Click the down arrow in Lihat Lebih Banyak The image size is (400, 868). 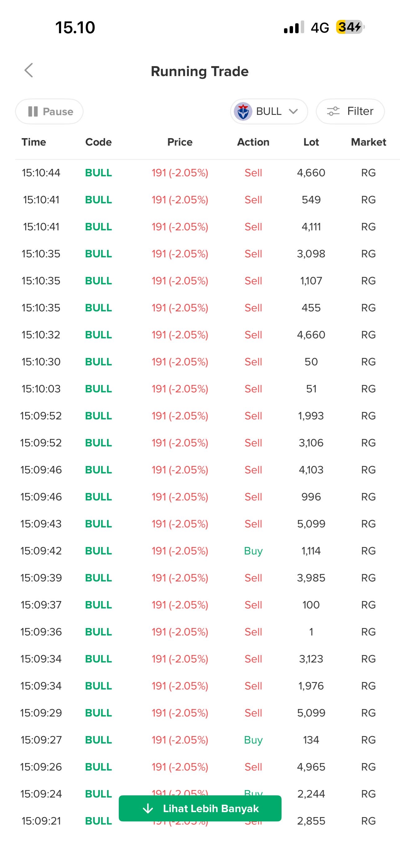point(148,808)
